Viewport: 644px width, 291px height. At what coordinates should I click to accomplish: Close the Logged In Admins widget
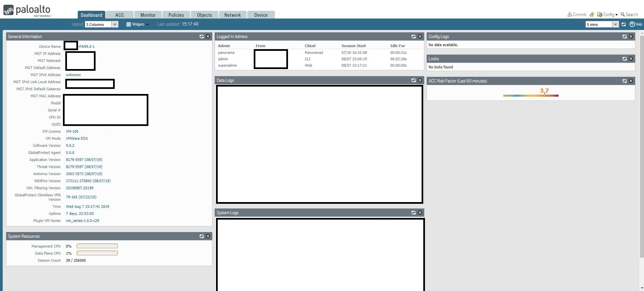(420, 36)
